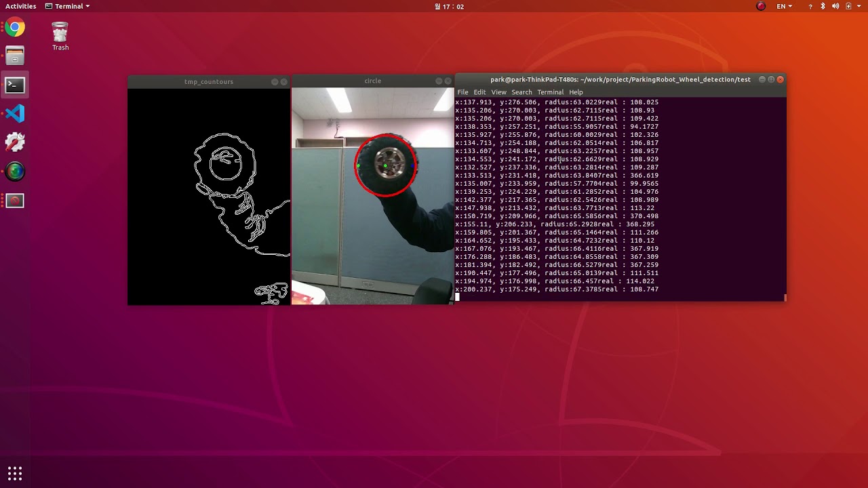Open the clock showing 17:02
The image size is (868, 488).
point(449,6)
